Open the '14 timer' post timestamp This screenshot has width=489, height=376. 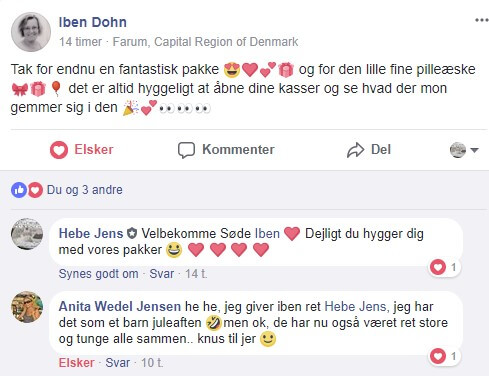pos(80,42)
